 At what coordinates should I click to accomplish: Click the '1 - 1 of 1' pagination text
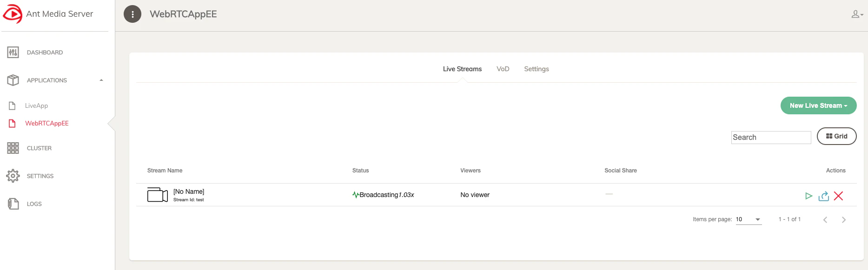789,219
